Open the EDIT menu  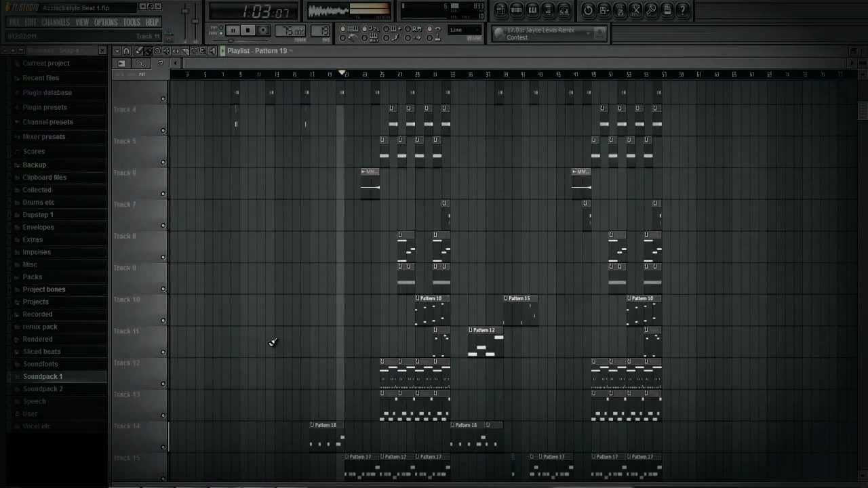[x=31, y=22]
